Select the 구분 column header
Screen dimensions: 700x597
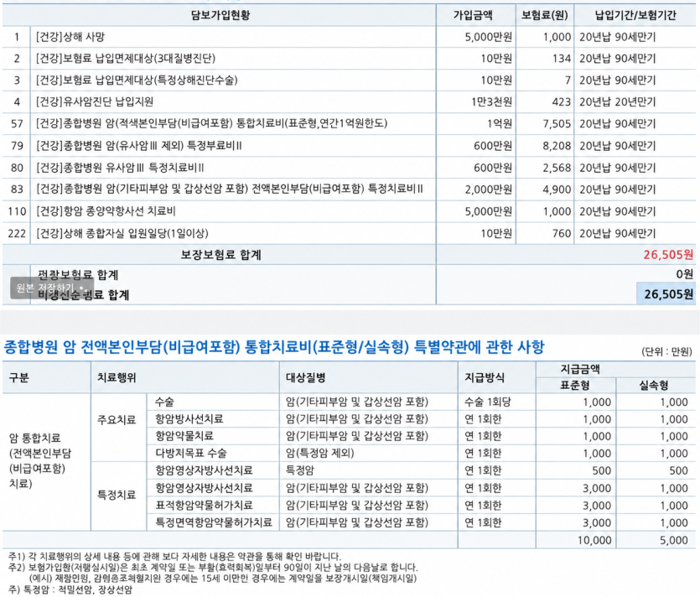pyautogui.click(x=18, y=378)
